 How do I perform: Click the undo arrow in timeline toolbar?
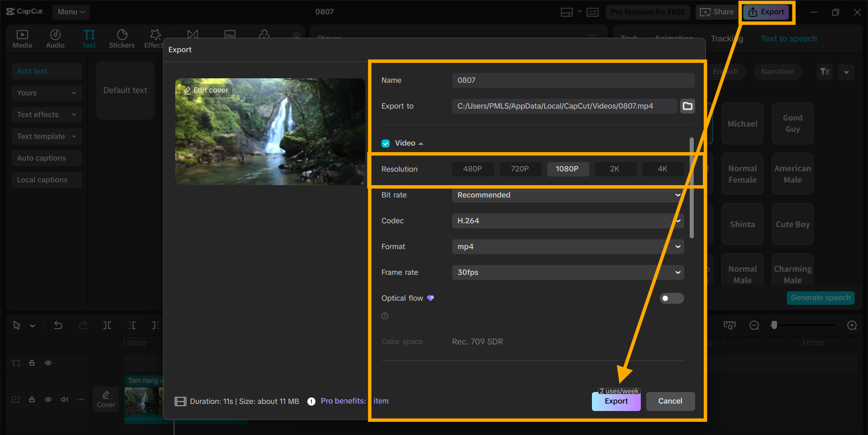[58, 325]
